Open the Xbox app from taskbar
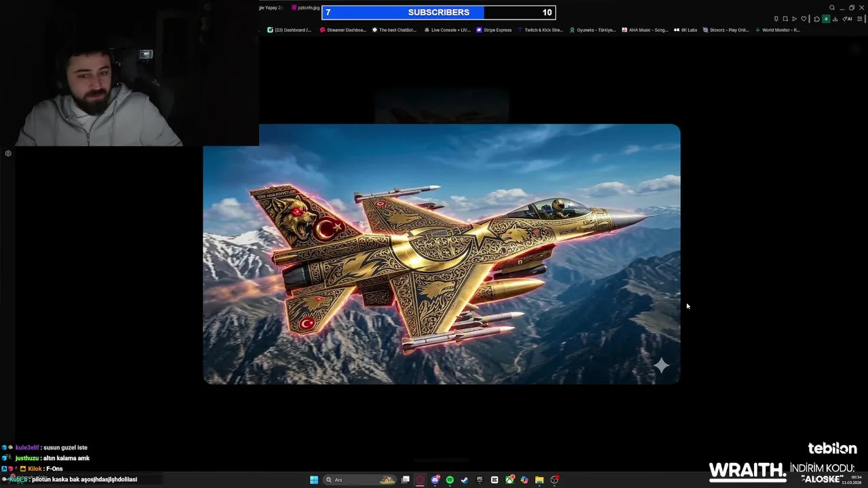The height and width of the screenshot is (488, 868). pos(509,480)
